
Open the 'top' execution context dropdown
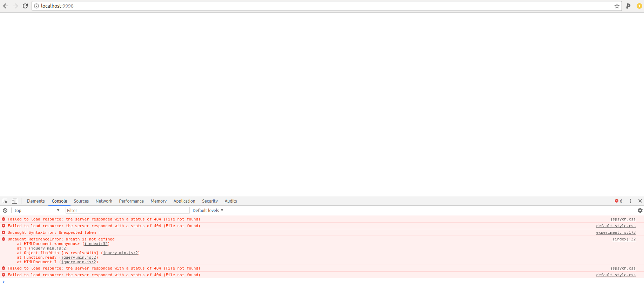pos(37,210)
